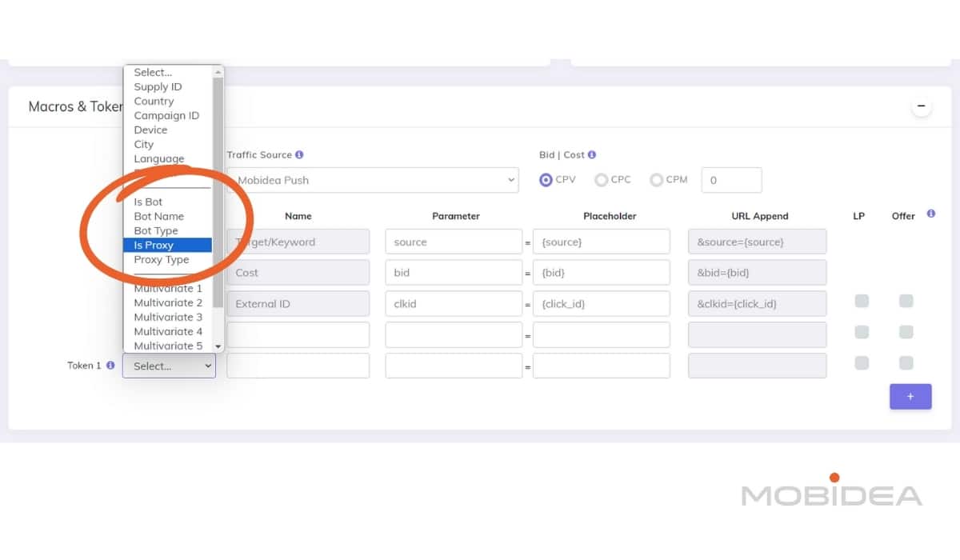960x560 pixels.
Task: Select the CPV radio button
Action: click(x=546, y=180)
